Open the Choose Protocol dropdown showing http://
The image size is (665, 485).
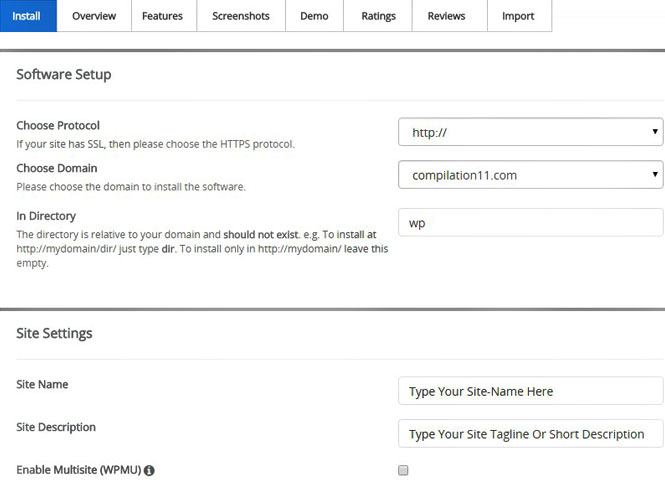pyautogui.click(x=530, y=131)
